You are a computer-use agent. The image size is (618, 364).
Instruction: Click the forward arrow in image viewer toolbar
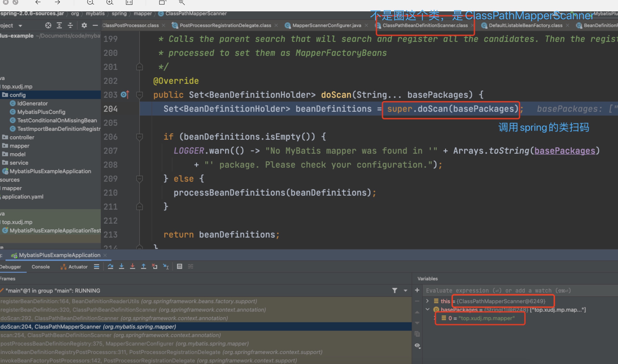[x=57, y=2]
